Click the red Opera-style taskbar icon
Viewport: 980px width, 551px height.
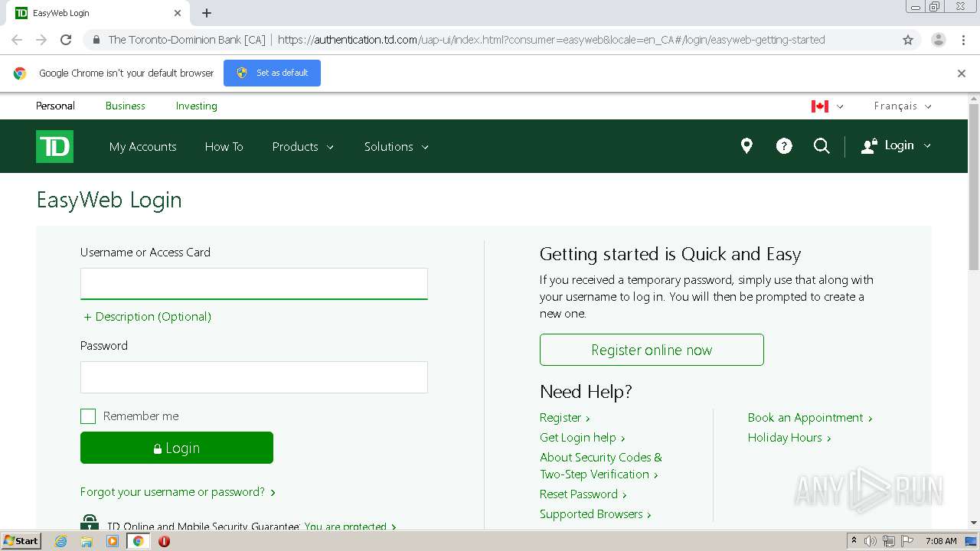[164, 541]
